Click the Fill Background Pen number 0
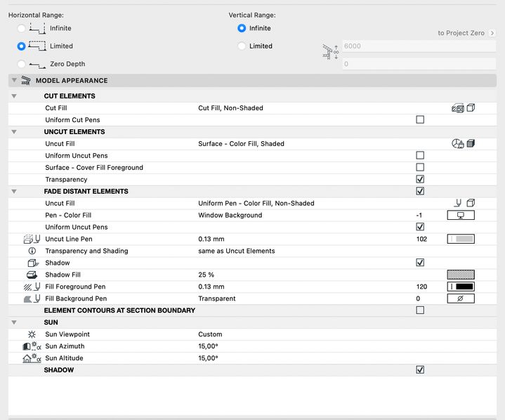505x420 pixels. [418, 298]
